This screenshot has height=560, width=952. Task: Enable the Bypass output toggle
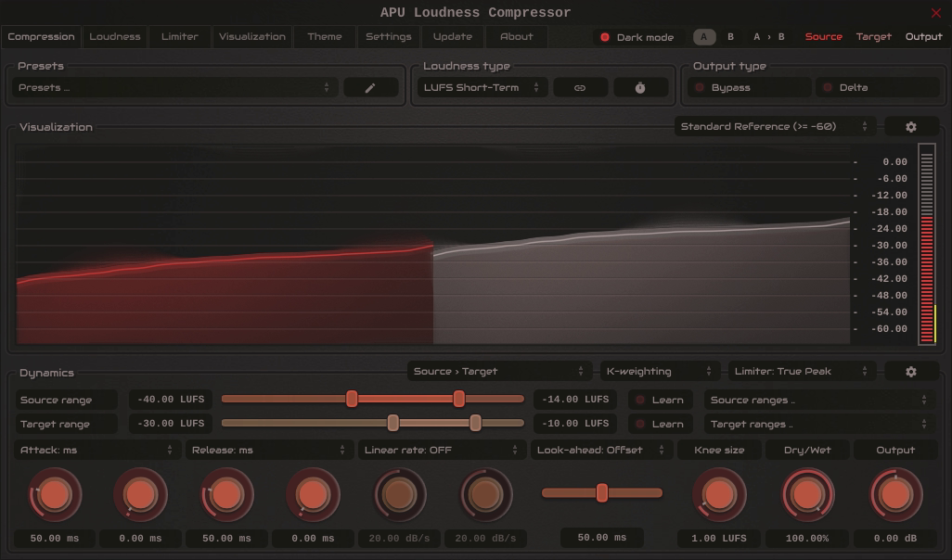tap(749, 88)
